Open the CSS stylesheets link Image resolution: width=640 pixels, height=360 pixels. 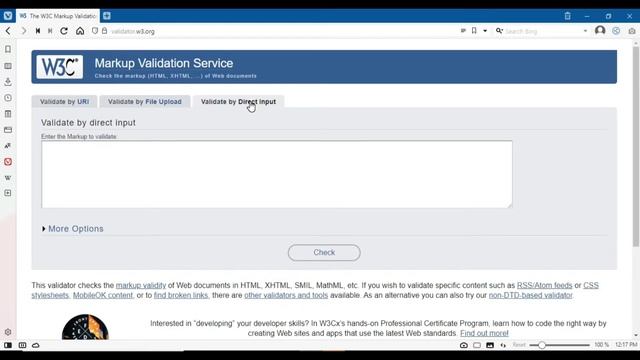click(591, 285)
